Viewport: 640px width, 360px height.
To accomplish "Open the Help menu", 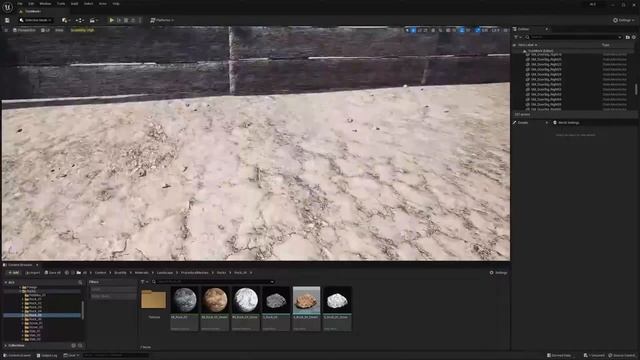I will pyautogui.click(x=116, y=4).
